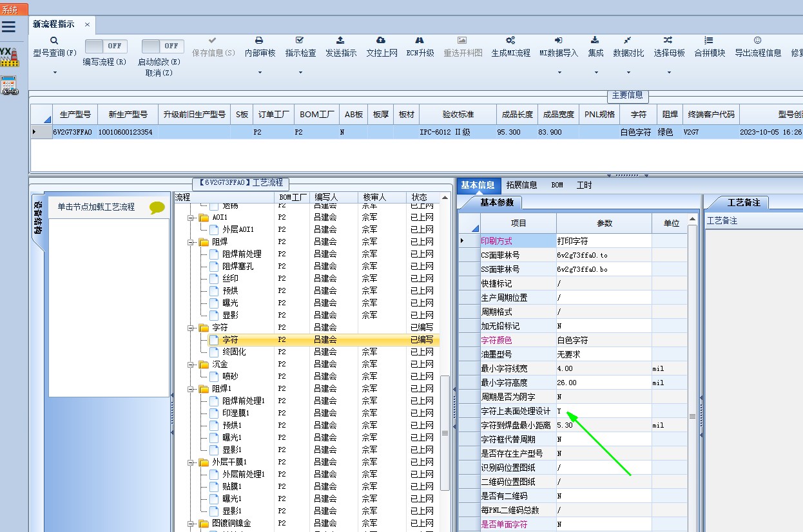Click the 生成MI流程 gears icon

(x=510, y=40)
